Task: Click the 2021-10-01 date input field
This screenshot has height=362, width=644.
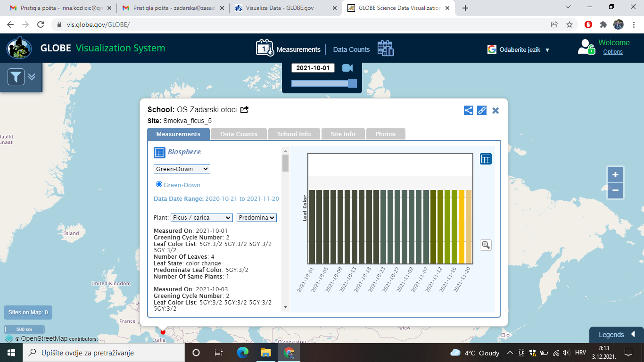Action: coord(313,68)
